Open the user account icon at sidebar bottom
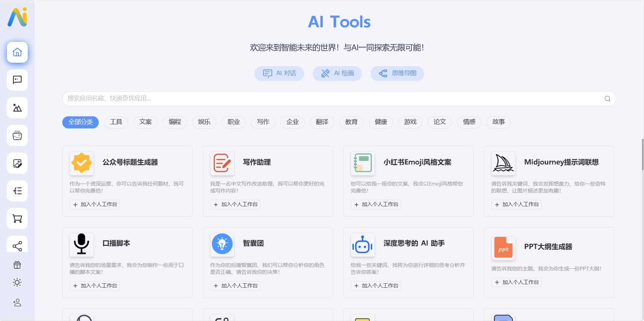This screenshot has width=644, height=321. click(x=17, y=303)
